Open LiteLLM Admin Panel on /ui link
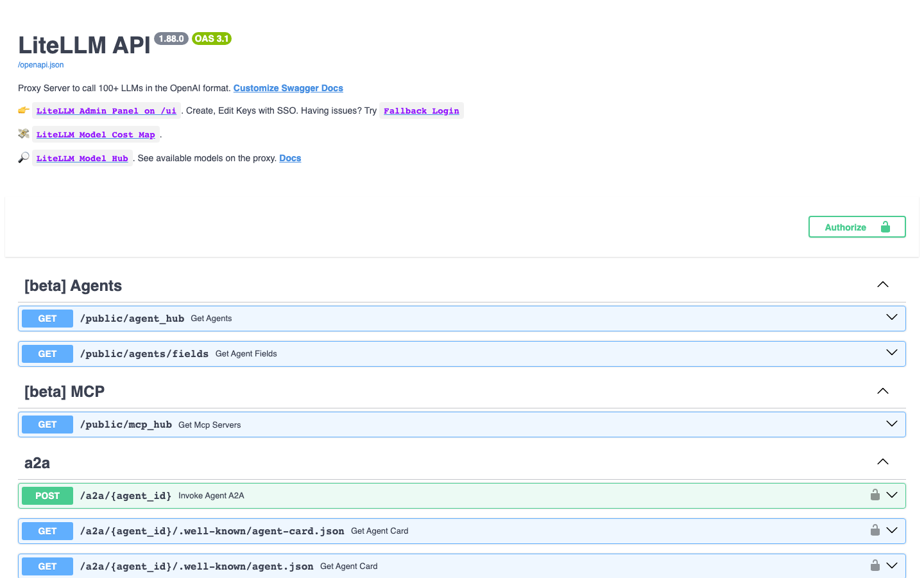 (107, 110)
